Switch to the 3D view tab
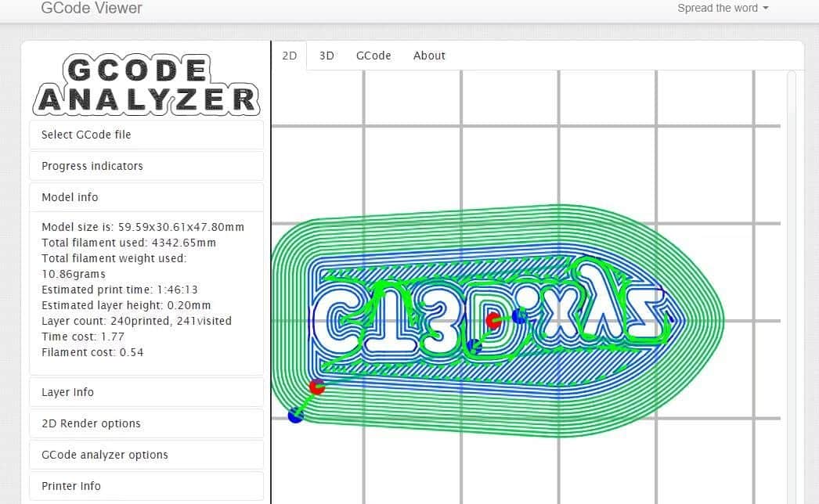The image size is (819, 504). [x=326, y=55]
